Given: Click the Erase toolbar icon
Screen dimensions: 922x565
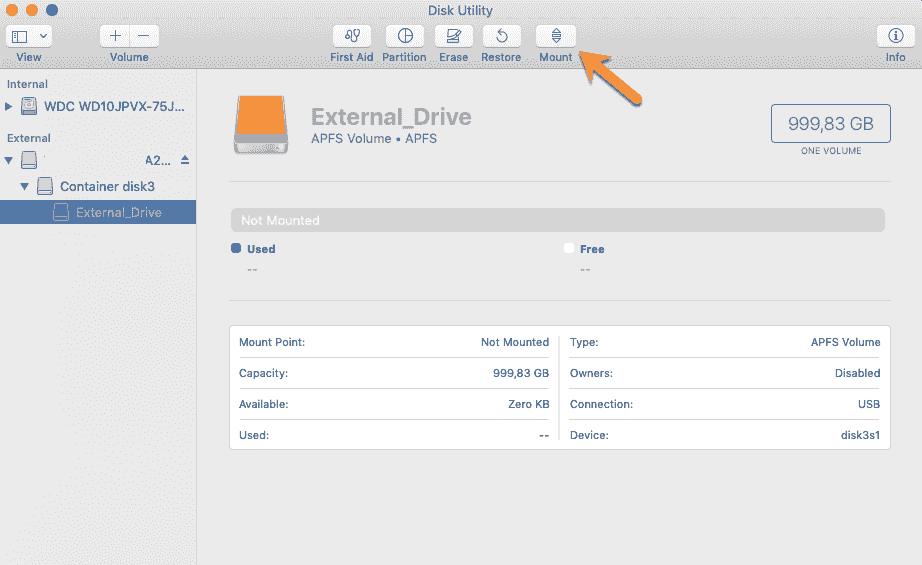Looking at the screenshot, I should 453,36.
